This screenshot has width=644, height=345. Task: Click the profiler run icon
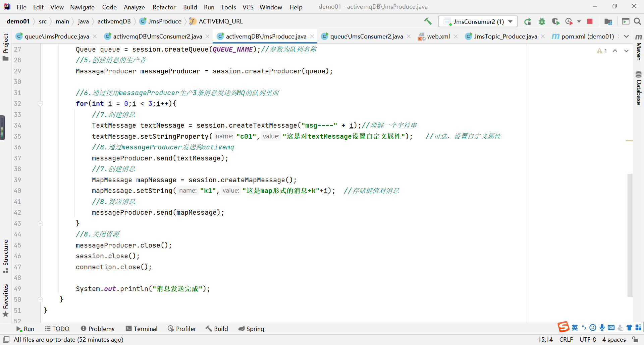pyautogui.click(x=569, y=21)
